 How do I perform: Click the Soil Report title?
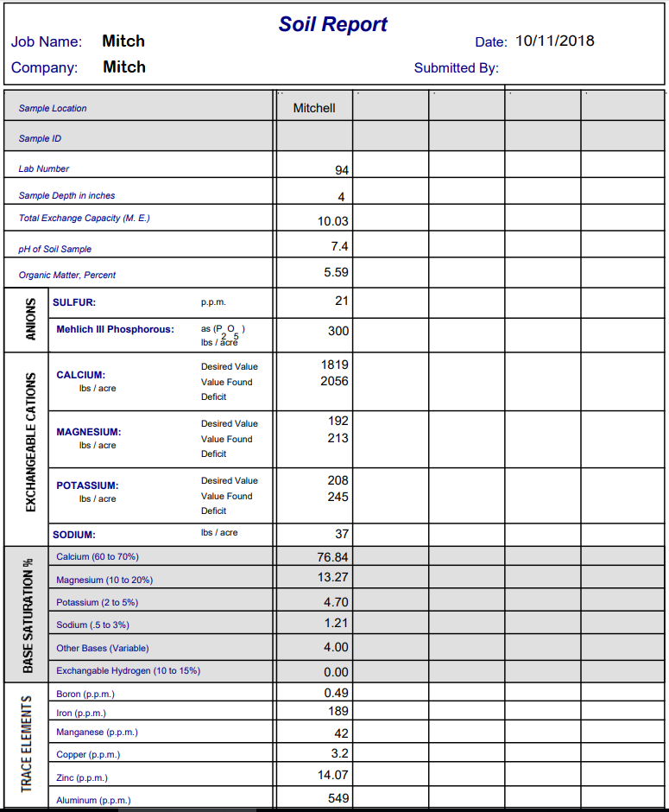coord(332,24)
